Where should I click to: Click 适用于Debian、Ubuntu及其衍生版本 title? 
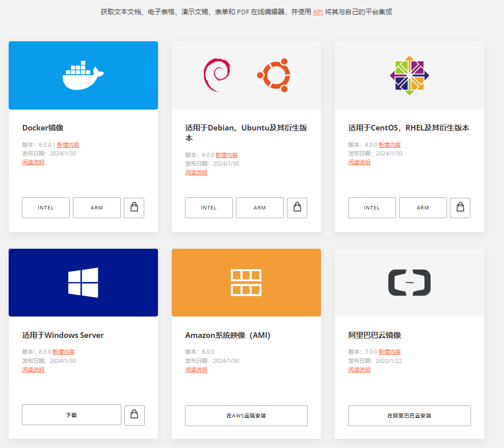pos(246,133)
